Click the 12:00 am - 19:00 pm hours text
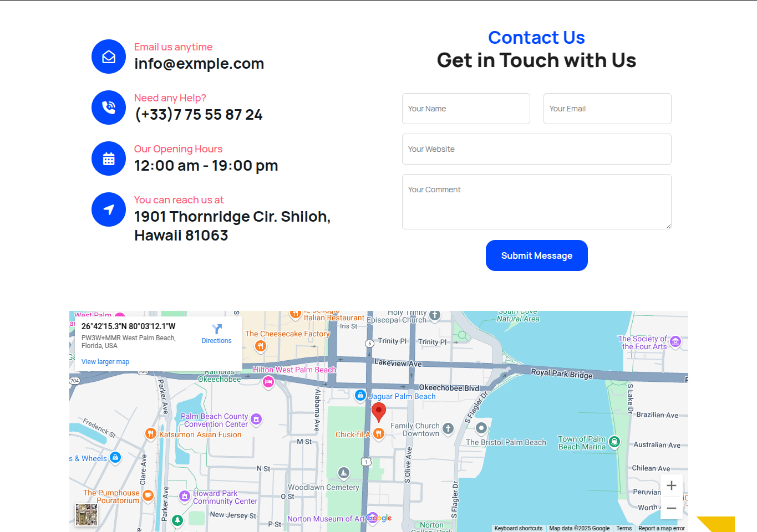 [206, 166]
